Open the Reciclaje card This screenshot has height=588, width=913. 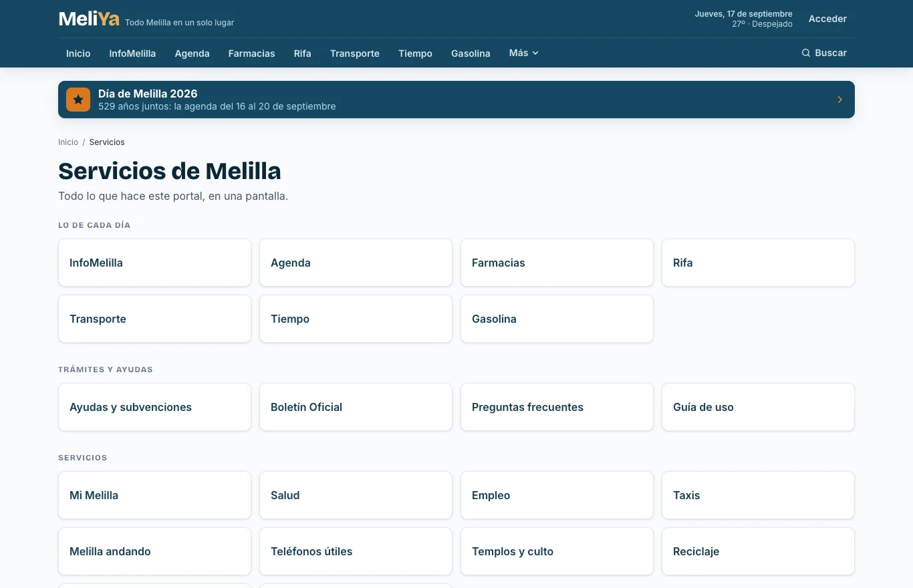tap(758, 551)
